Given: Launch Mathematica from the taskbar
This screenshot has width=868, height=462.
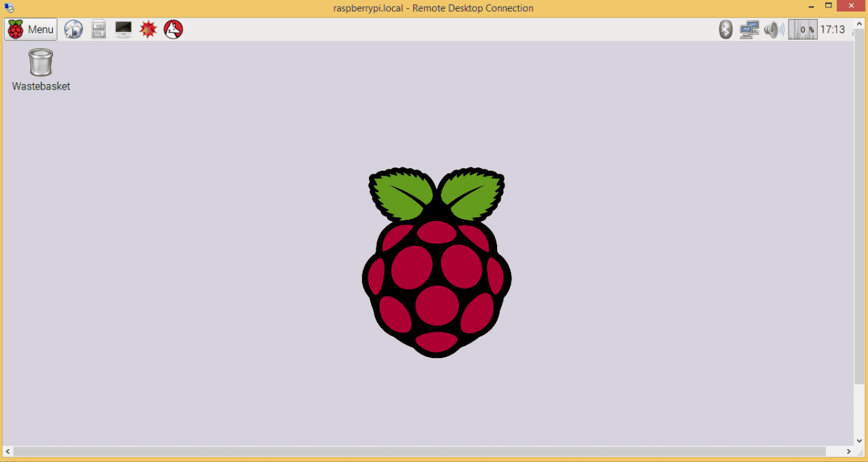Looking at the screenshot, I should 148,29.
